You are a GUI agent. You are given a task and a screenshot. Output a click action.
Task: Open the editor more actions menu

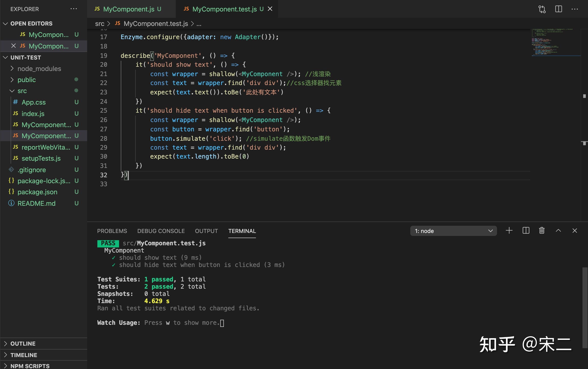pyautogui.click(x=575, y=9)
